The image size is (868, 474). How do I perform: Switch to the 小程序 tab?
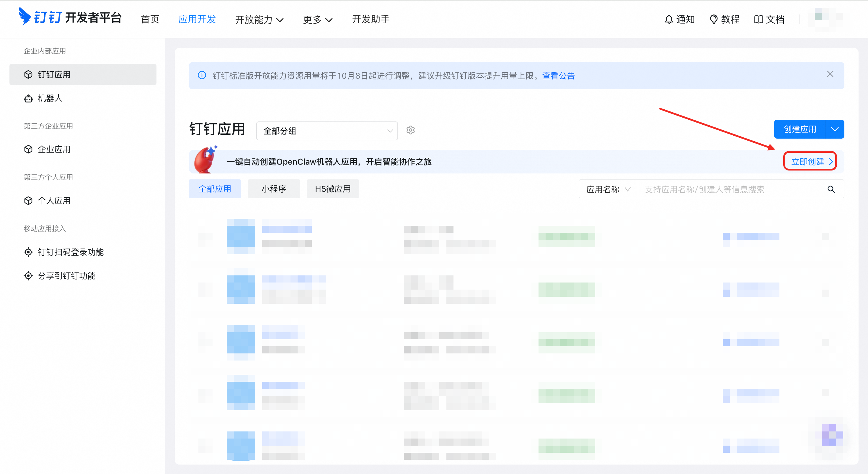tap(274, 189)
